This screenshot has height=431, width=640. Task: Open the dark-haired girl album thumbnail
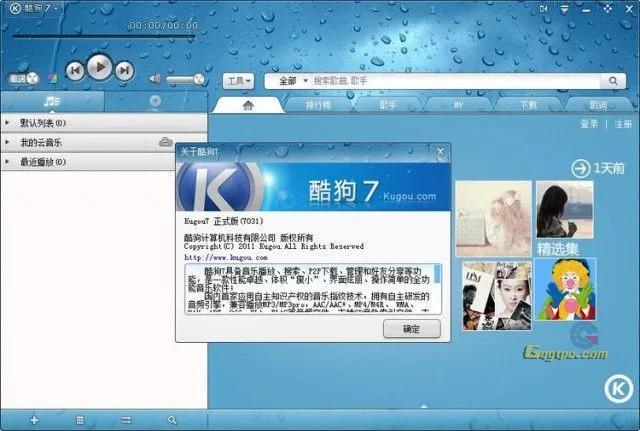[x=565, y=210]
